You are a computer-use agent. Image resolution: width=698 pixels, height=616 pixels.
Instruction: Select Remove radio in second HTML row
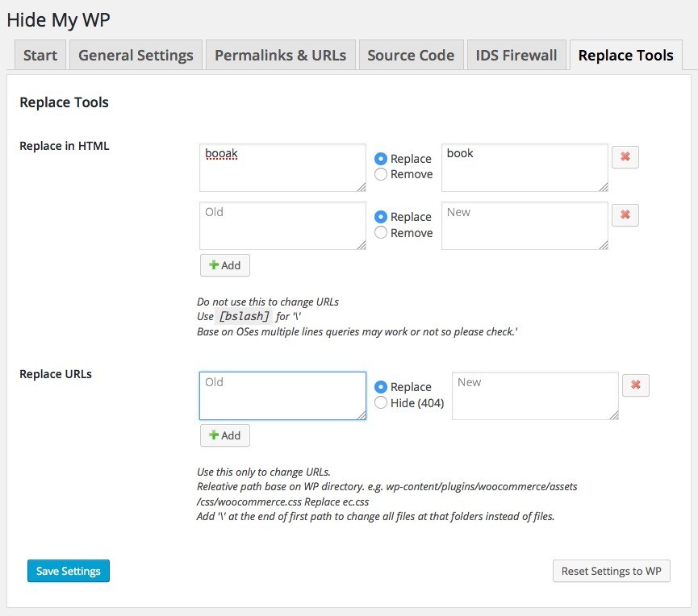(x=381, y=233)
